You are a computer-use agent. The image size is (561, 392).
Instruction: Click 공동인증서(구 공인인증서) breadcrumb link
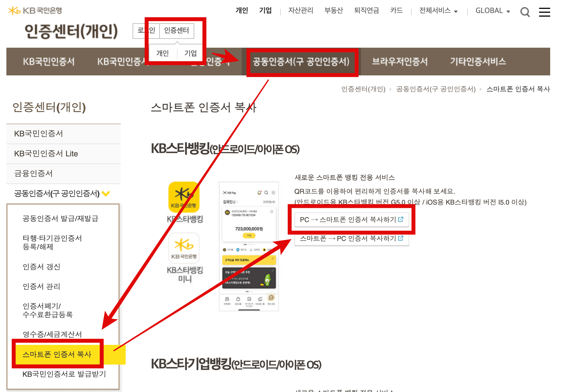436,89
